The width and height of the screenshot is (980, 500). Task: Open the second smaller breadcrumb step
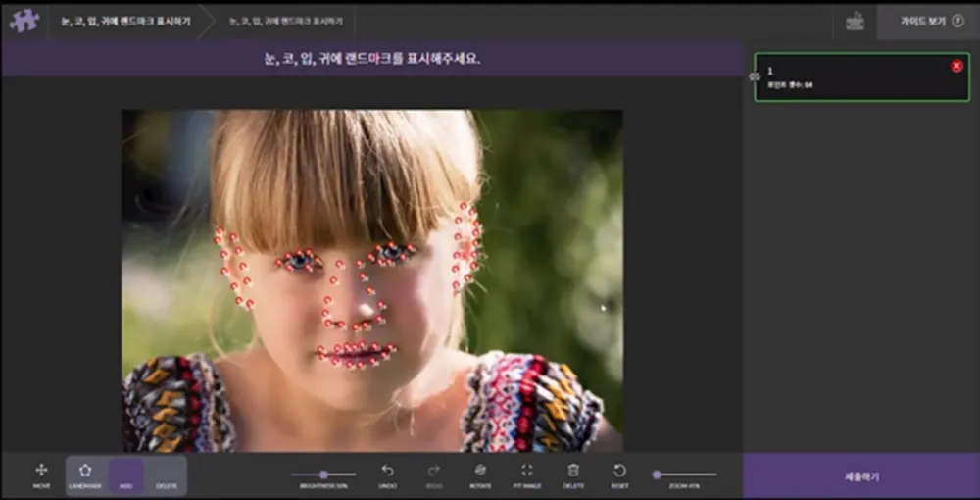285,22
